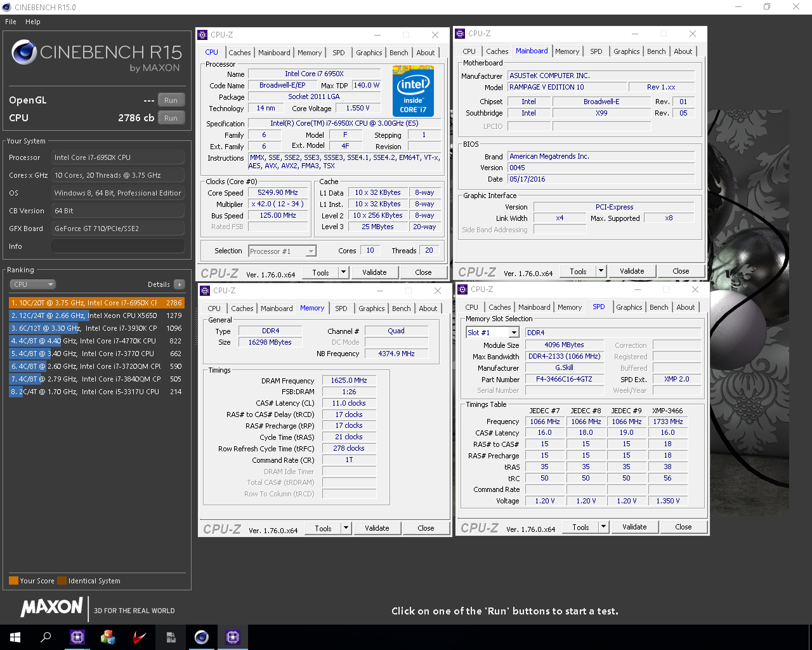The image size is (812, 650).
Task: Click Tools button in CPU-Z Mainboard window
Action: point(579,271)
